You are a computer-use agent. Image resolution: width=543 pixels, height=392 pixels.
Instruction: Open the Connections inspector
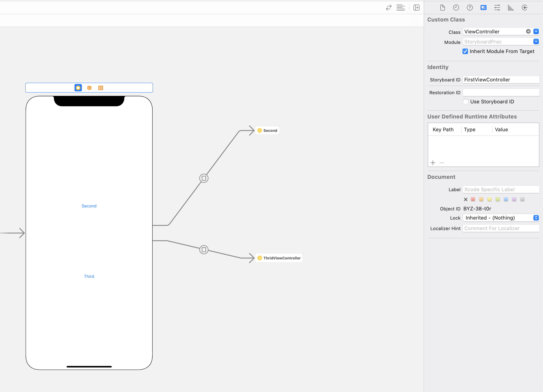tap(524, 8)
